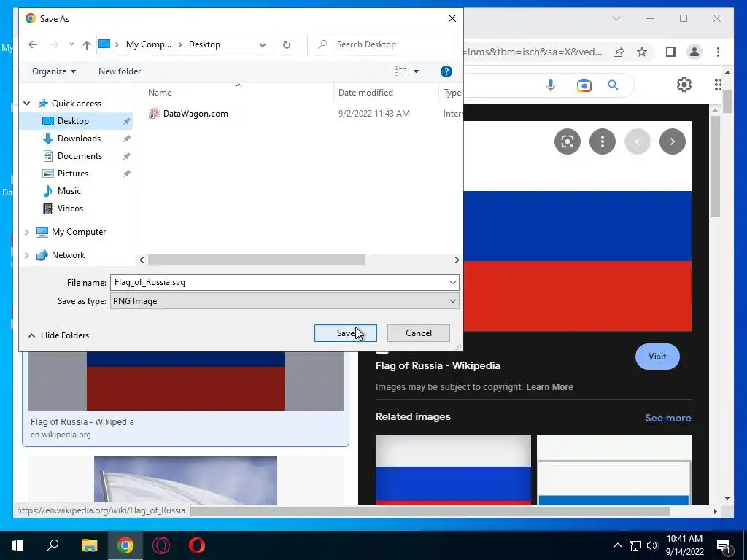This screenshot has width=747, height=560.
Task: Click Hide Folders toggle
Action: [x=58, y=335]
